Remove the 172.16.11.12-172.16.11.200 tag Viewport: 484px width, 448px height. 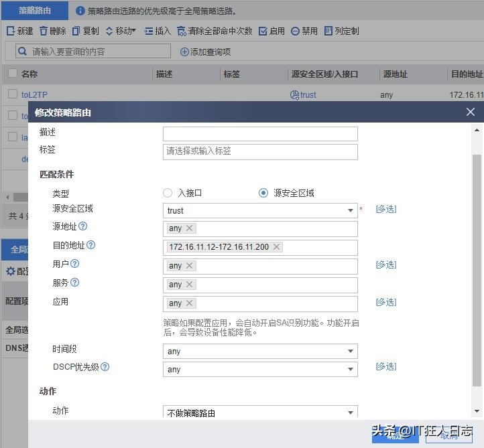(x=277, y=246)
